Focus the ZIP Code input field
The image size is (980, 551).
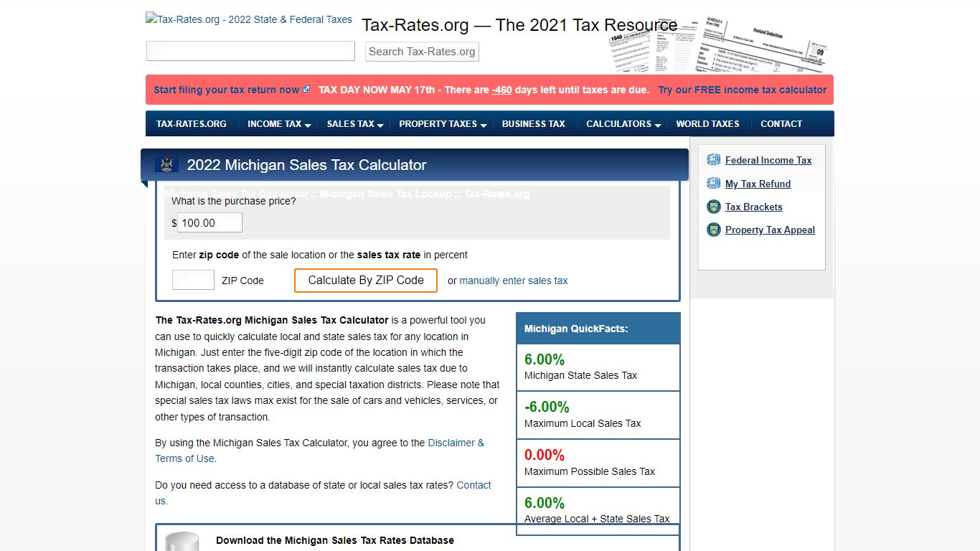click(x=193, y=280)
